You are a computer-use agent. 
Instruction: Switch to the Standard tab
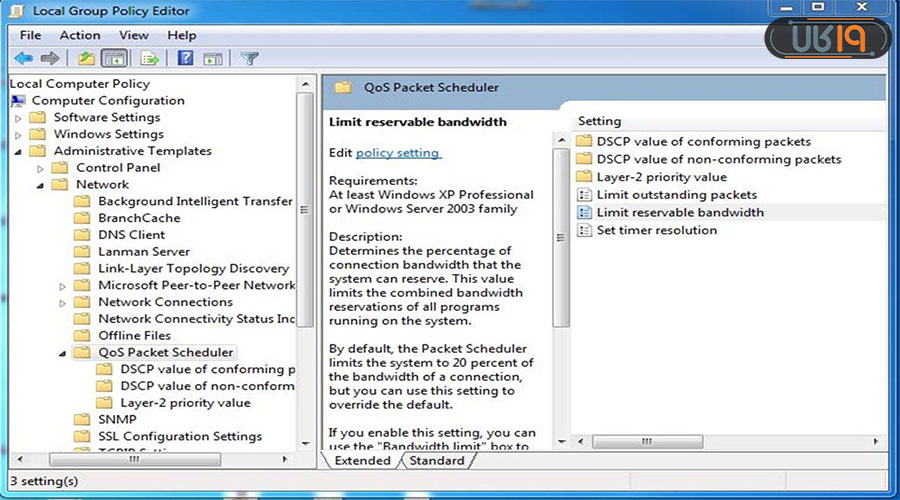pos(436,461)
